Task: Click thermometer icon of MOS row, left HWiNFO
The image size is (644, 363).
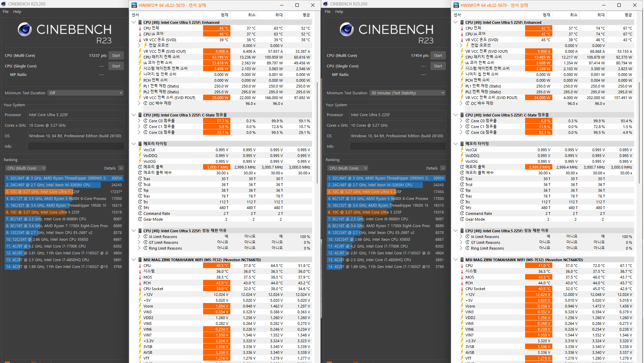Action: coord(140,277)
